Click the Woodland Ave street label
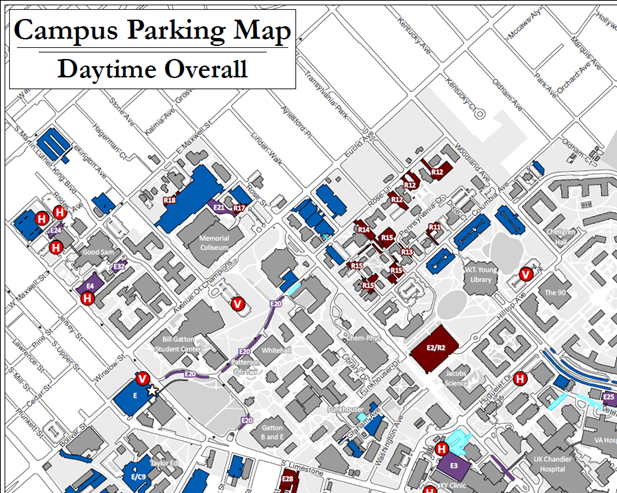Image resolution: width=617 pixels, height=493 pixels. click(x=473, y=163)
